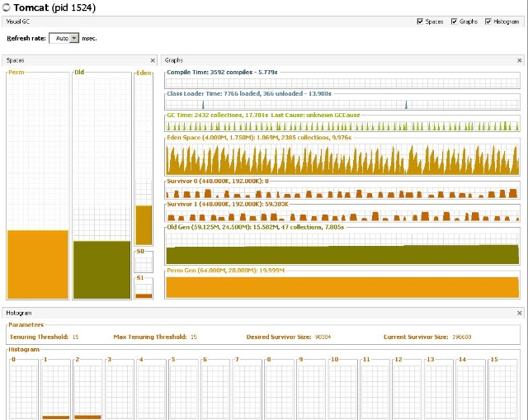Close the Spaces panel

coord(153,60)
